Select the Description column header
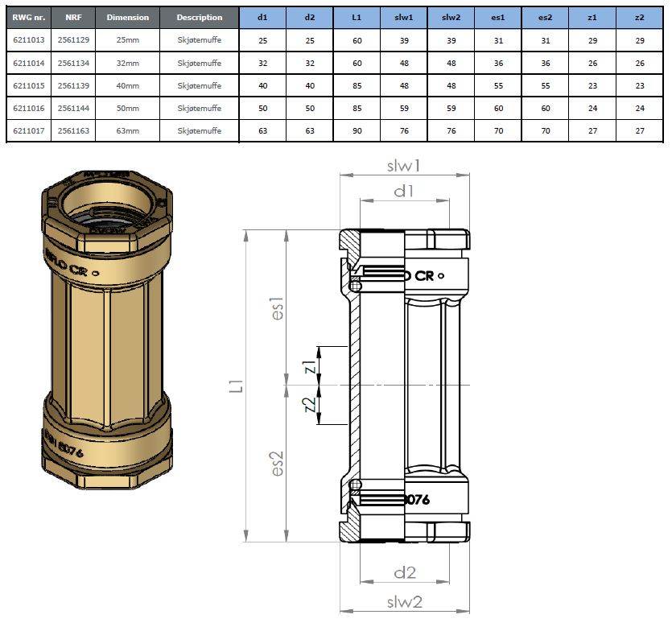 click(x=199, y=17)
